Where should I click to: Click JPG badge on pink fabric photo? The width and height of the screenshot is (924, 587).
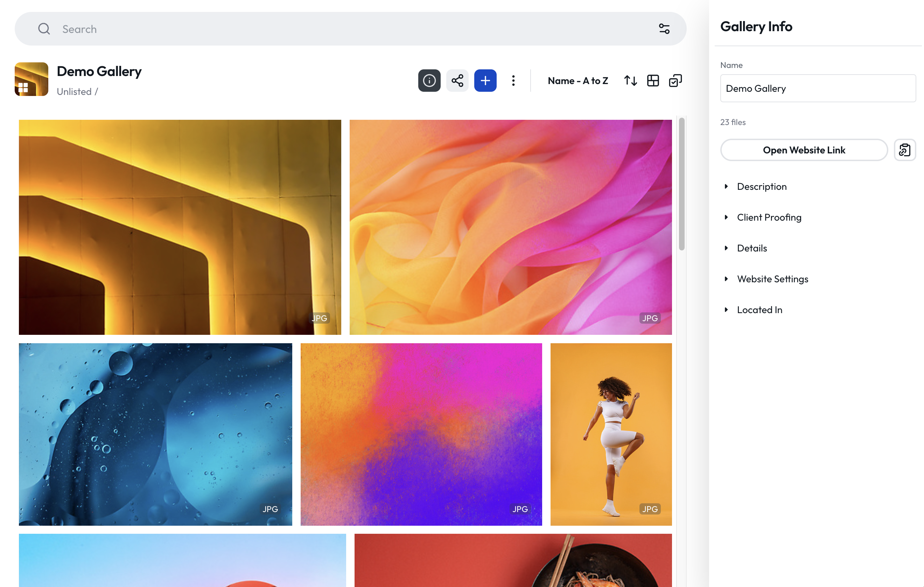(x=650, y=318)
